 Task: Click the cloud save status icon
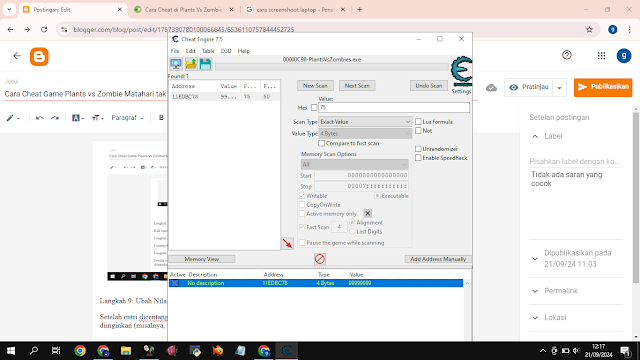click(x=491, y=87)
